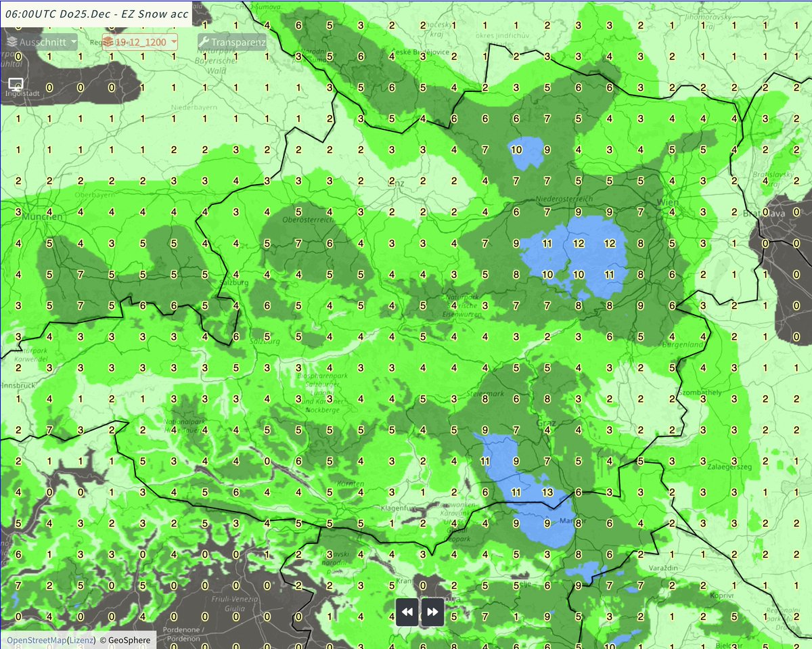The width and height of the screenshot is (812, 649).
Task: Open the Ausschnitt layers dropdown
Action: [x=41, y=42]
